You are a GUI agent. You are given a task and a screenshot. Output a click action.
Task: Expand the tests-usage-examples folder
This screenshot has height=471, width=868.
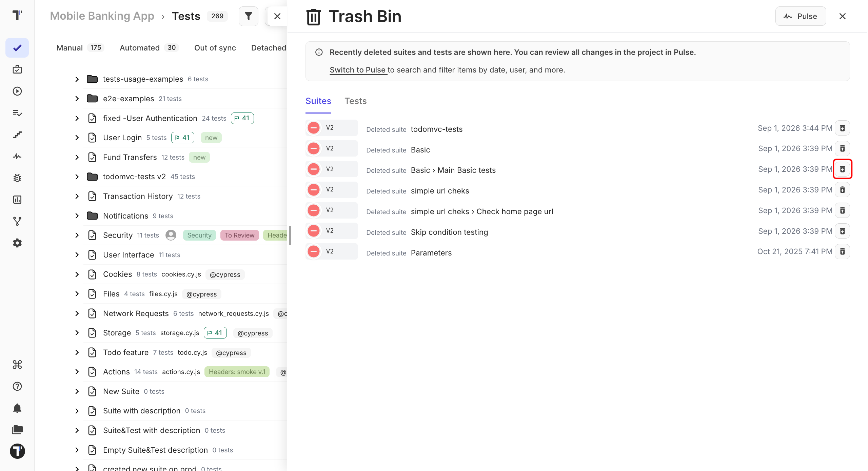[77, 79]
